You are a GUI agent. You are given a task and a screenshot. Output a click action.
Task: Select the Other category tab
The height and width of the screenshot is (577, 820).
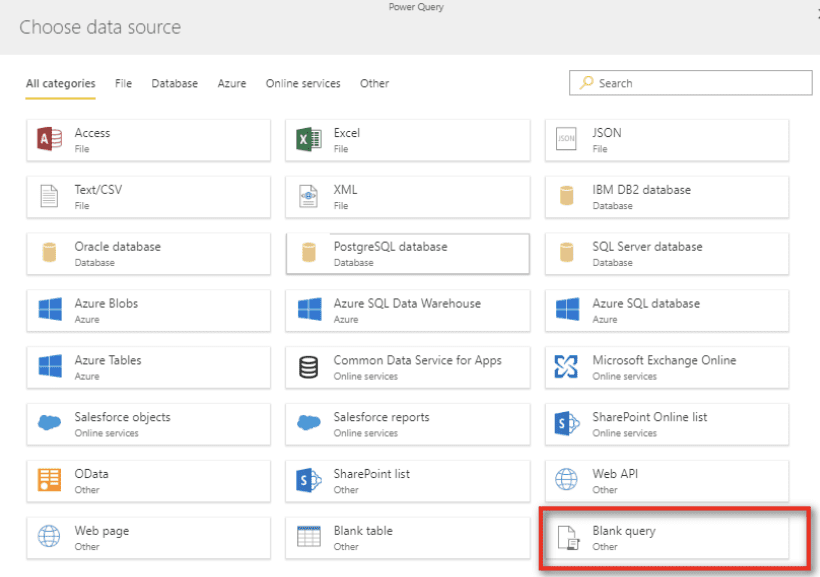pyautogui.click(x=374, y=84)
